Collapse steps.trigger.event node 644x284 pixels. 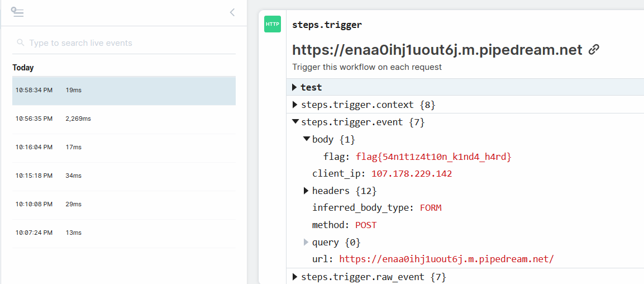point(295,122)
